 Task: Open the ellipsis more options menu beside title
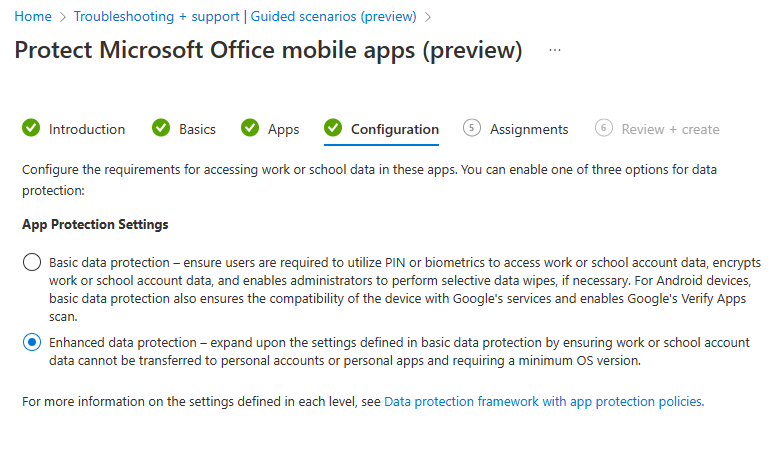(555, 50)
